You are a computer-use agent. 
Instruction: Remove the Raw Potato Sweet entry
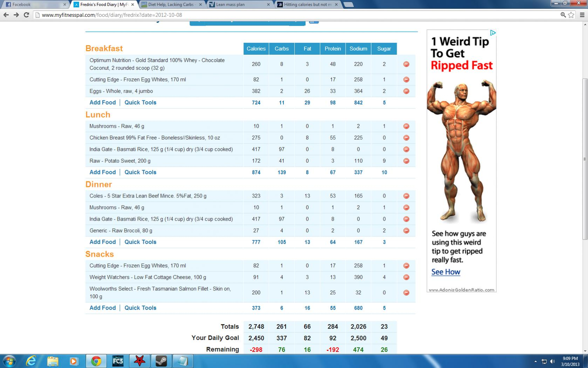click(406, 161)
